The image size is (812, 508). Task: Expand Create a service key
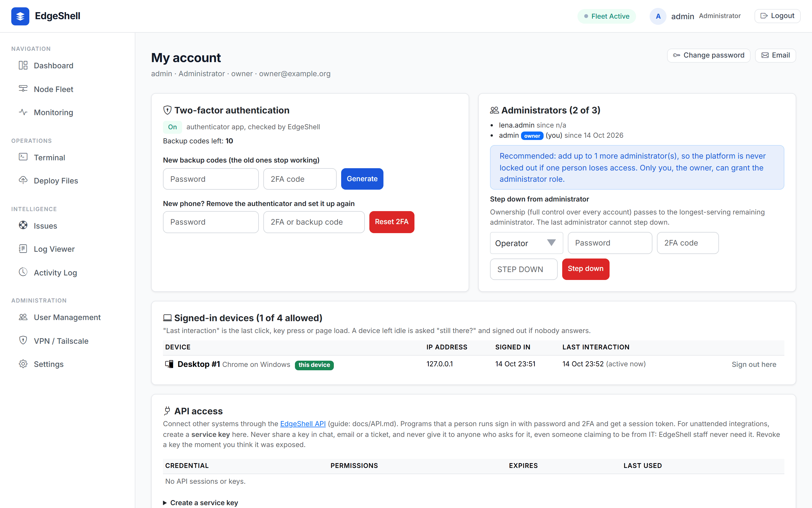[x=201, y=503]
